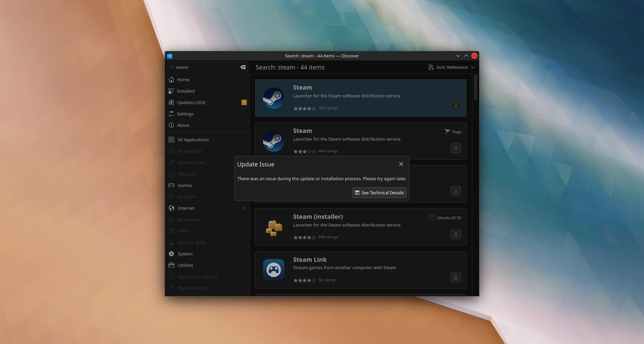Click the Discover app icon in title bar
The image size is (644, 344).
(x=170, y=56)
